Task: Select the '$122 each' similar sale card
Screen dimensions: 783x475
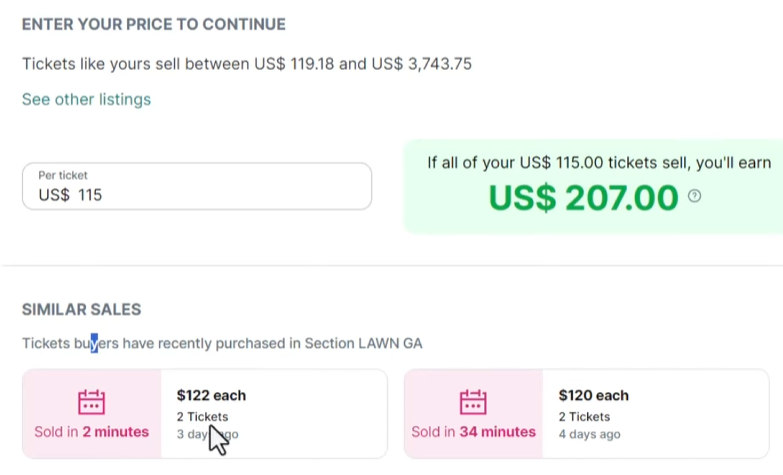Action: [272, 414]
